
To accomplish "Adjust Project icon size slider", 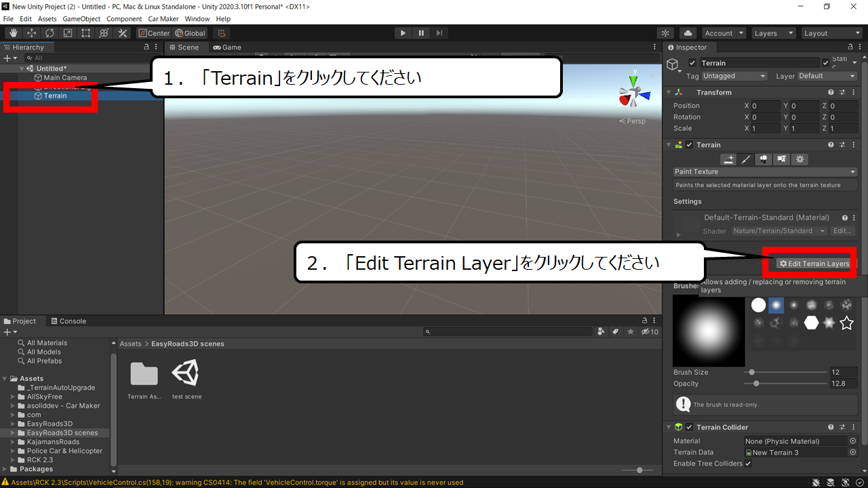I will (639, 470).
